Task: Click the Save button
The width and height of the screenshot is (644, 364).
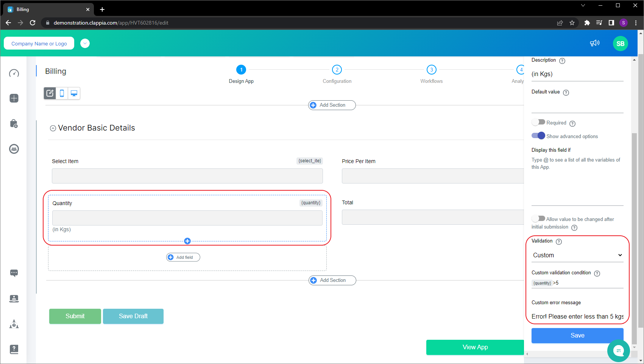Action: [577, 336]
